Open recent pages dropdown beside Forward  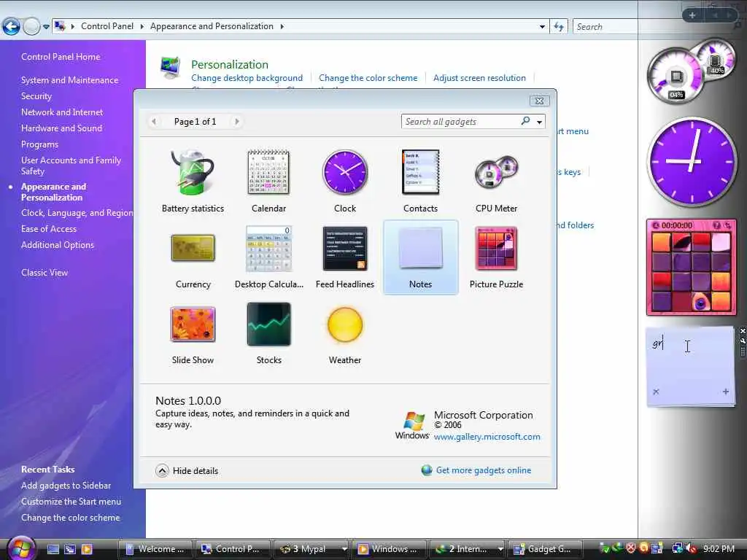pos(46,27)
